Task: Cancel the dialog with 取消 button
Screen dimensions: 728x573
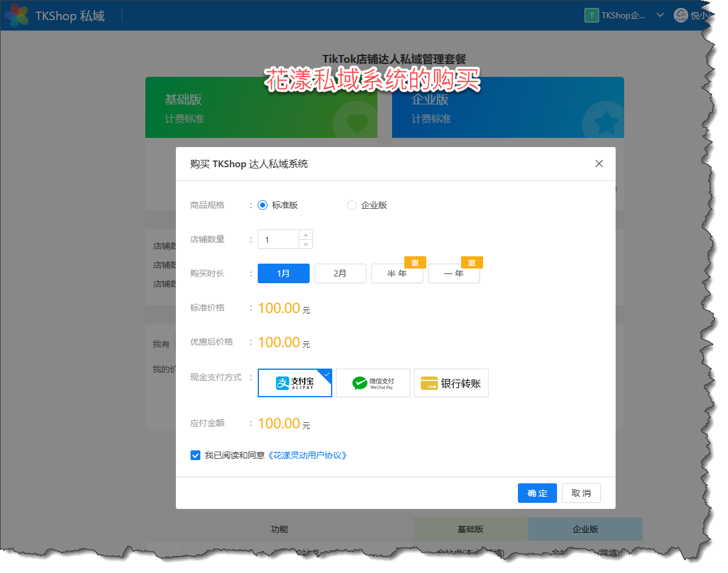Action: coord(581,493)
